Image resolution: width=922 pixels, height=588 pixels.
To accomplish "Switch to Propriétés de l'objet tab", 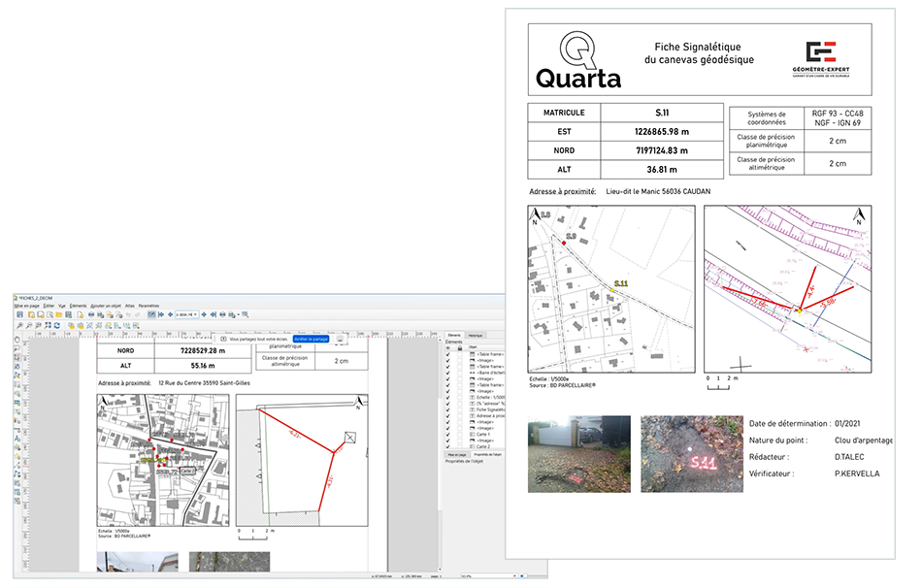I will pos(488,454).
